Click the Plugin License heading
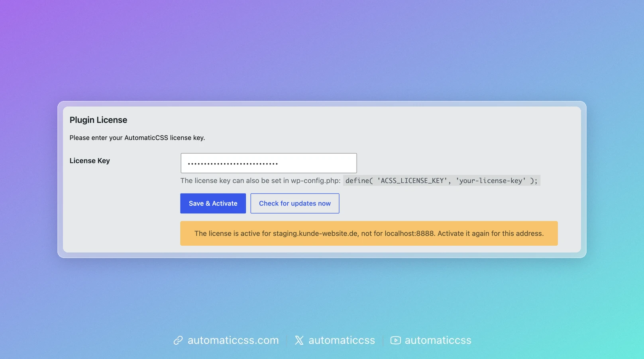The height and width of the screenshot is (359, 644). coord(98,120)
